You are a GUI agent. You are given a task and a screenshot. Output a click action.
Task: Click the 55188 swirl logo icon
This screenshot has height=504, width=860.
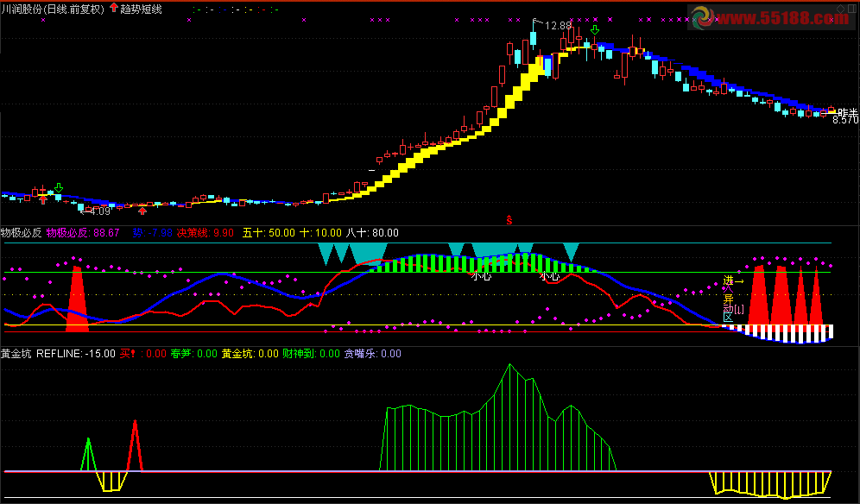coord(702,16)
